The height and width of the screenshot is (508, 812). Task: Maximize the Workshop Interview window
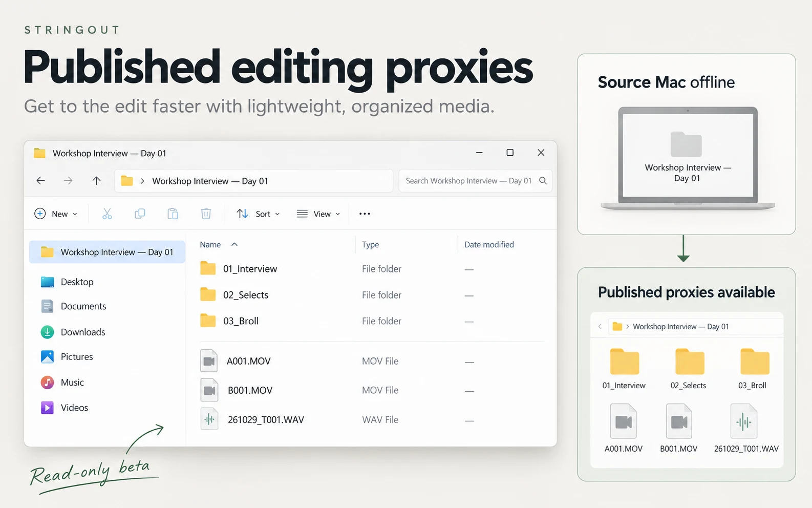[510, 153]
